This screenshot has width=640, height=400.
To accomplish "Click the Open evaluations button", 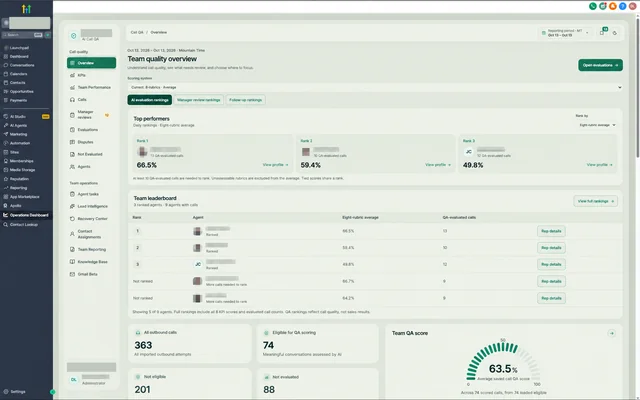I will click(x=600, y=65).
